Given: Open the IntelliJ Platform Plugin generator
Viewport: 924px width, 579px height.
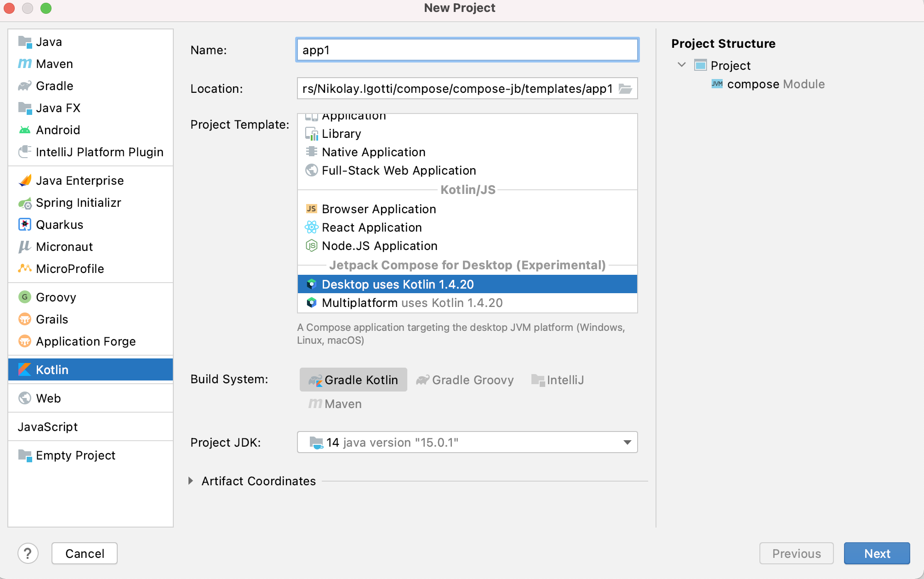Looking at the screenshot, I should (x=99, y=152).
